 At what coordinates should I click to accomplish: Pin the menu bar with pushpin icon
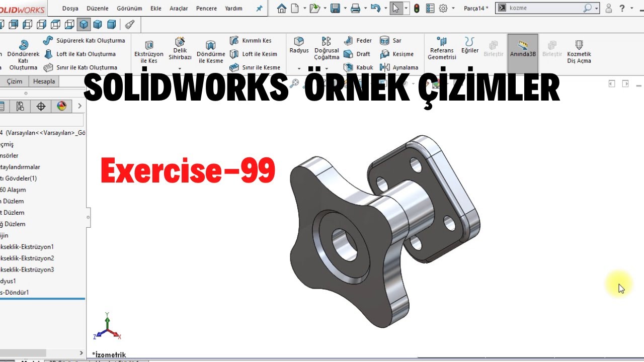[x=259, y=9]
